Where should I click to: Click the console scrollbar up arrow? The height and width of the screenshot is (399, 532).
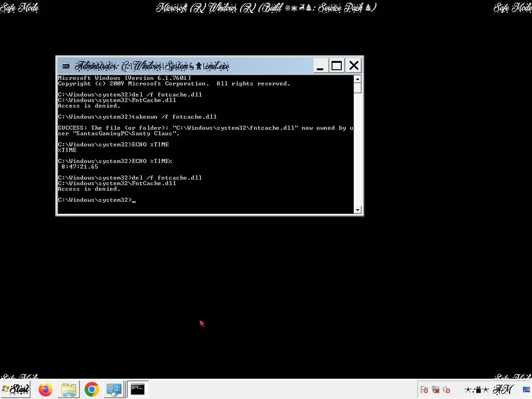pyautogui.click(x=357, y=79)
